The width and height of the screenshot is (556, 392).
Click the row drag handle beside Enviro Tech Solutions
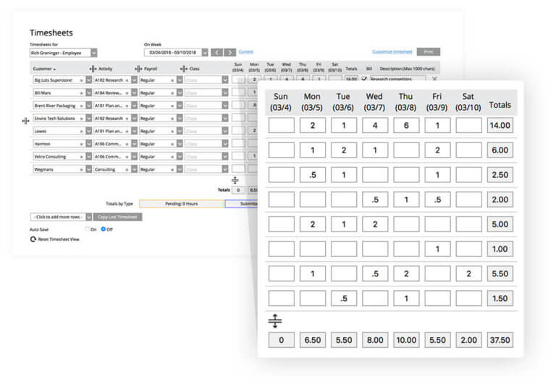tap(25, 121)
